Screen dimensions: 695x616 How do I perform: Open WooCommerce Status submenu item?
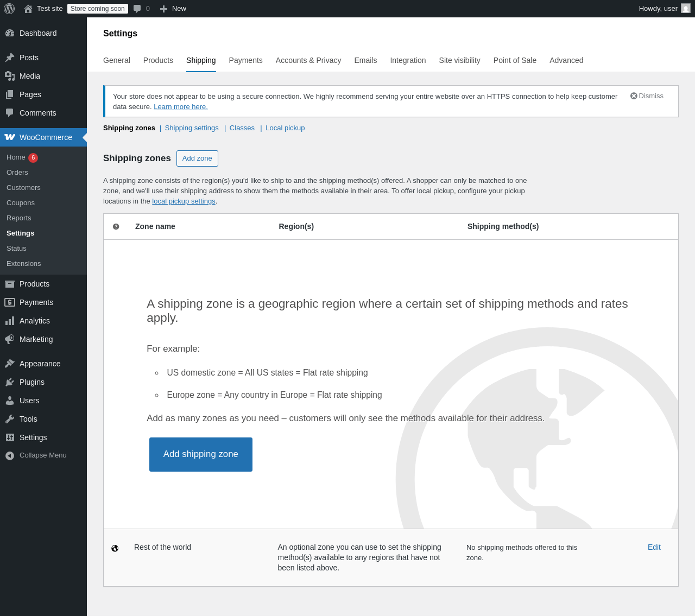16,249
